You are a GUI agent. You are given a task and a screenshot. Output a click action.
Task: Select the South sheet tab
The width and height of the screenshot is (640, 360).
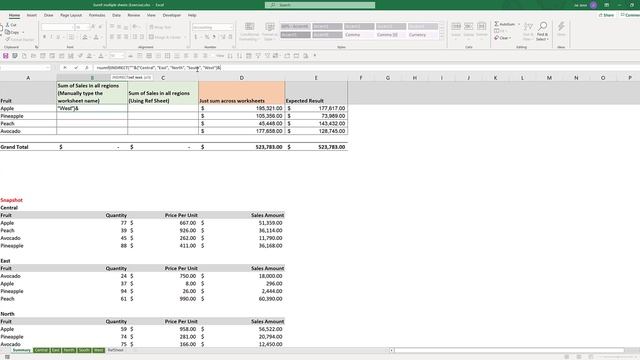pyautogui.click(x=84, y=350)
